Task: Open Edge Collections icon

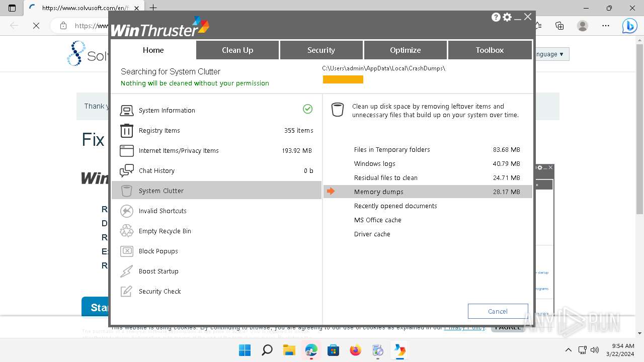Action: [x=559, y=26]
